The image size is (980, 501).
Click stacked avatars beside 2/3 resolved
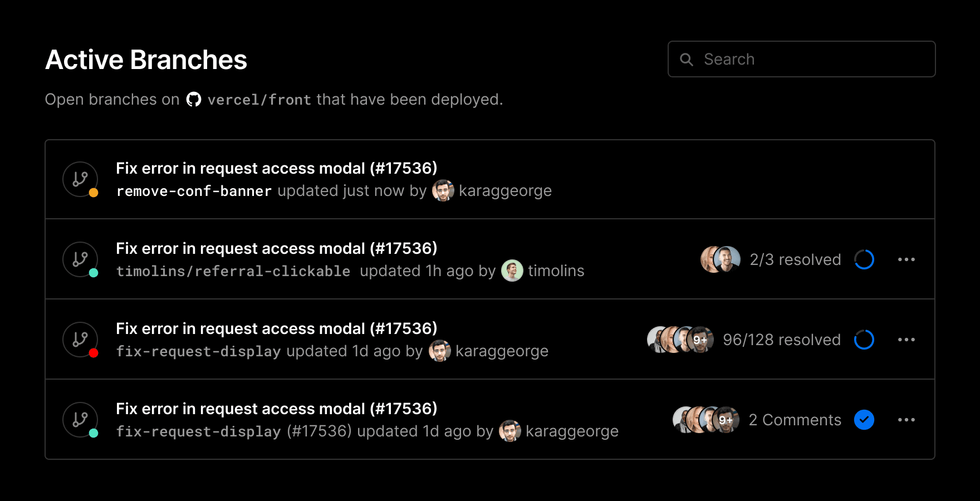point(721,259)
